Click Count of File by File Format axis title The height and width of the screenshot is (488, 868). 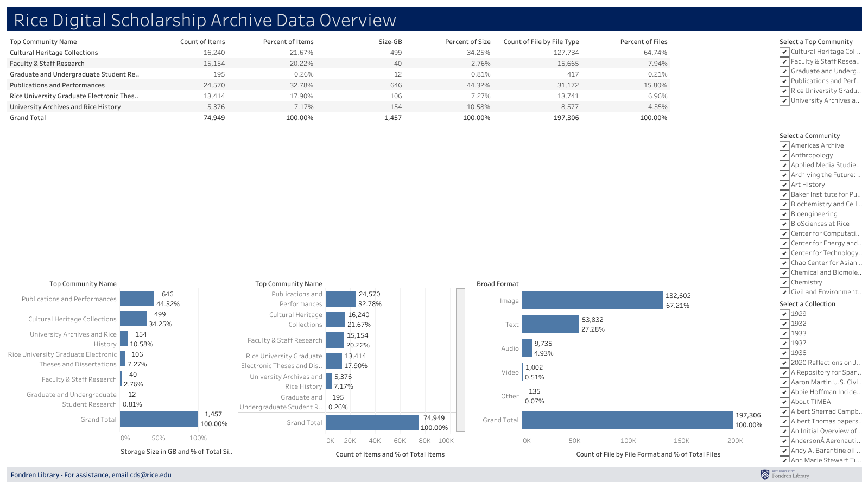pyautogui.click(x=648, y=454)
